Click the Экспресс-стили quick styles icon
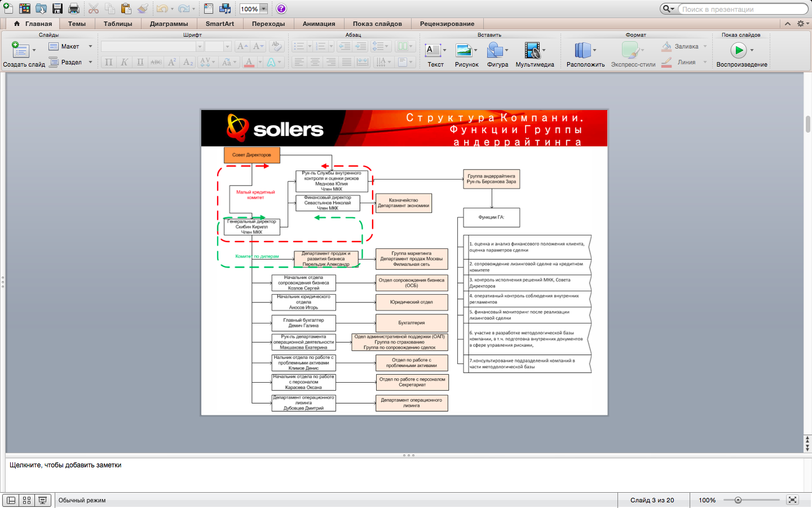 630,50
